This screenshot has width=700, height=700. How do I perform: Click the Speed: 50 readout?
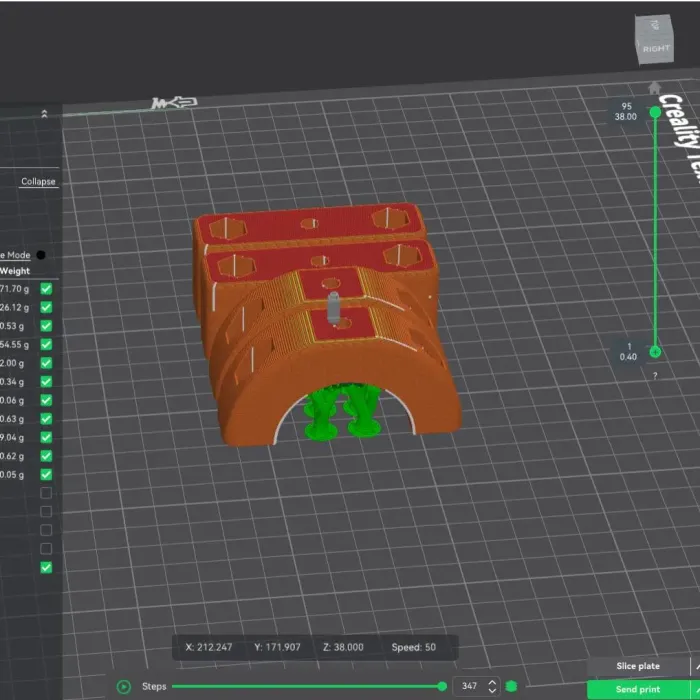[413, 647]
